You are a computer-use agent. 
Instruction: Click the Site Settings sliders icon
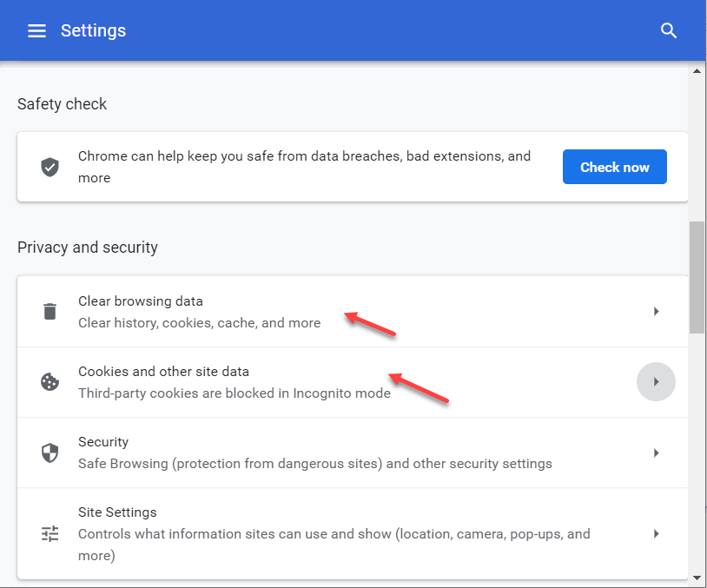tap(50, 533)
